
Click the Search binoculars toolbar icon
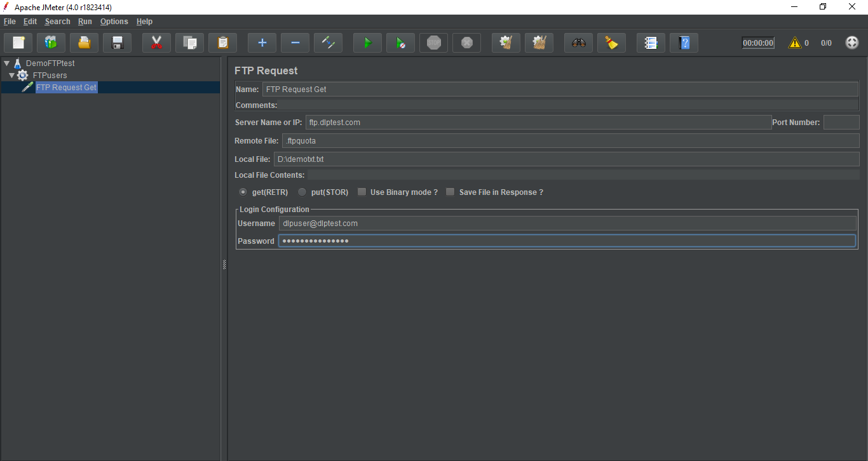(578, 43)
